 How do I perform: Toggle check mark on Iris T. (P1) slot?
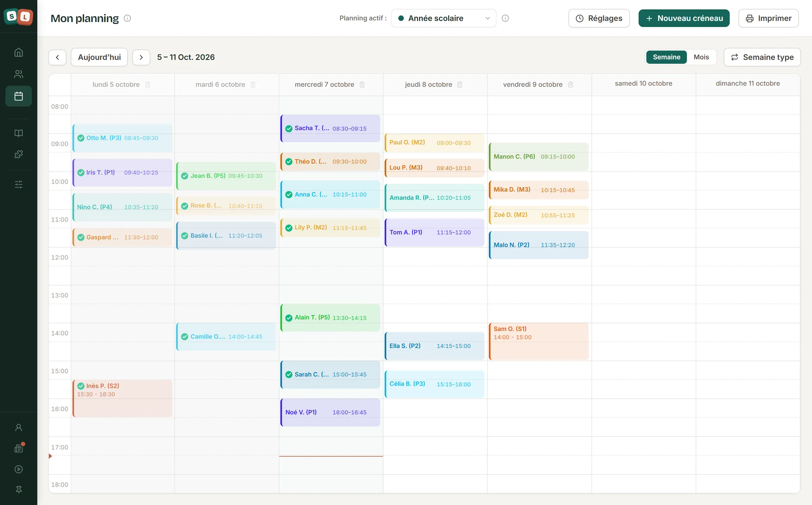[x=81, y=172]
